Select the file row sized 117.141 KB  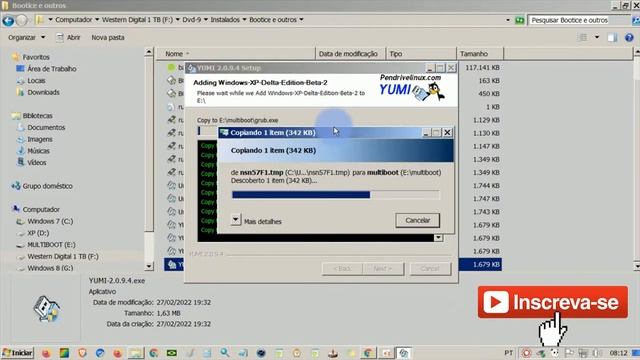coord(333,67)
